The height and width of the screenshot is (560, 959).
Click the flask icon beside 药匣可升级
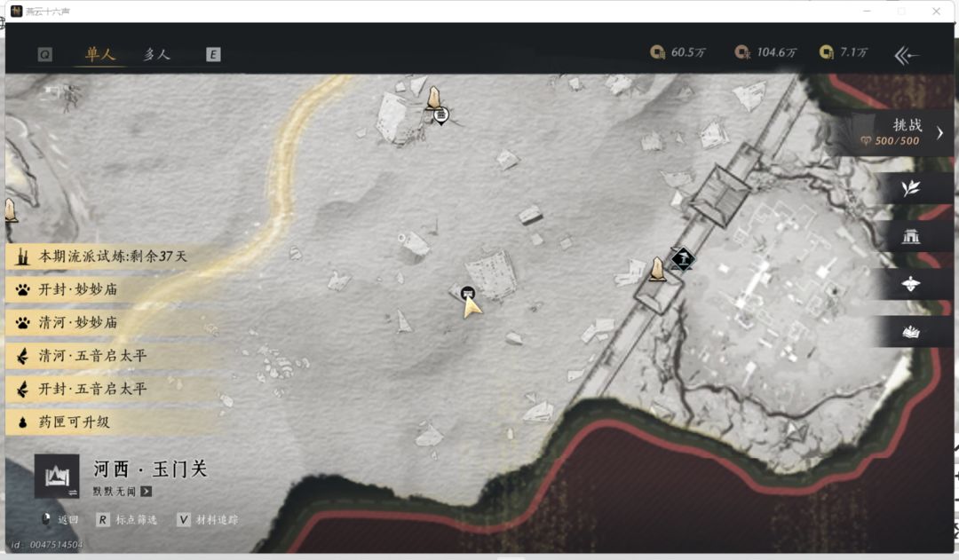(x=22, y=422)
